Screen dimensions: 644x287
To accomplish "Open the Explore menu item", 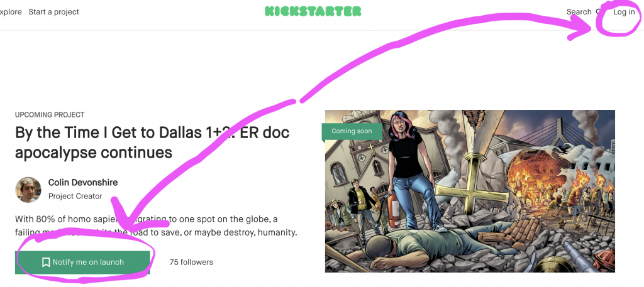I will pyautogui.click(x=11, y=12).
